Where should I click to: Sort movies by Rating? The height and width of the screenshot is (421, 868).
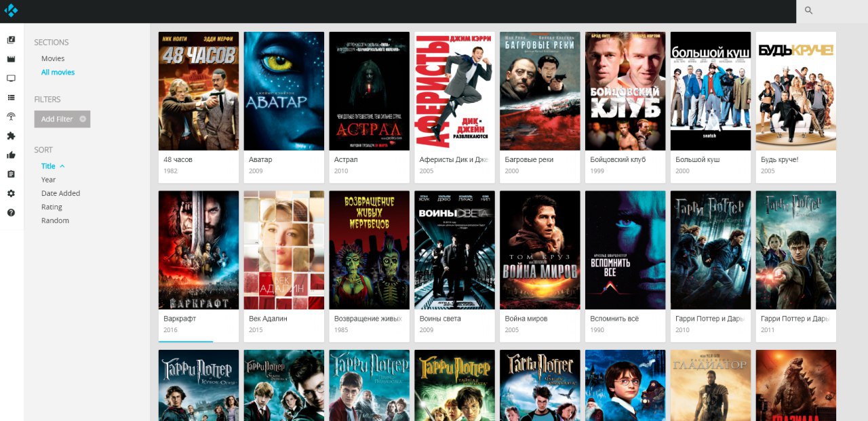tap(52, 207)
